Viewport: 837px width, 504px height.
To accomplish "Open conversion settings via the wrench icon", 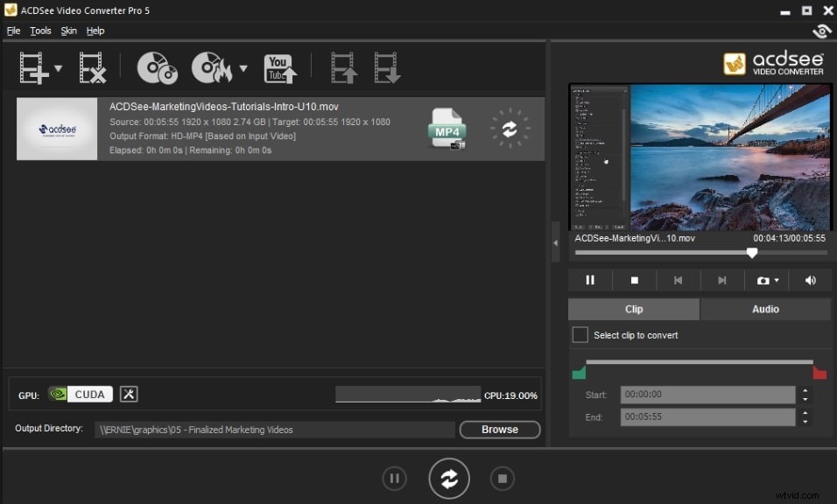I will click(128, 394).
